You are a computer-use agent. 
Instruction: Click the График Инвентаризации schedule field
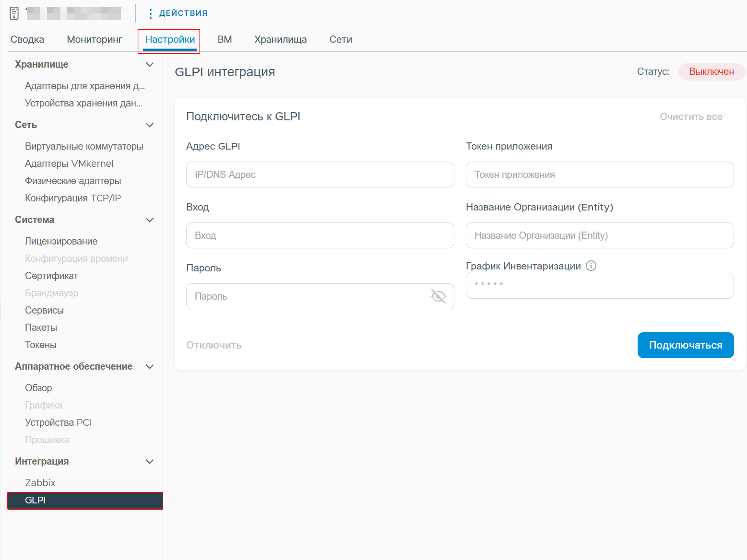tap(600, 286)
